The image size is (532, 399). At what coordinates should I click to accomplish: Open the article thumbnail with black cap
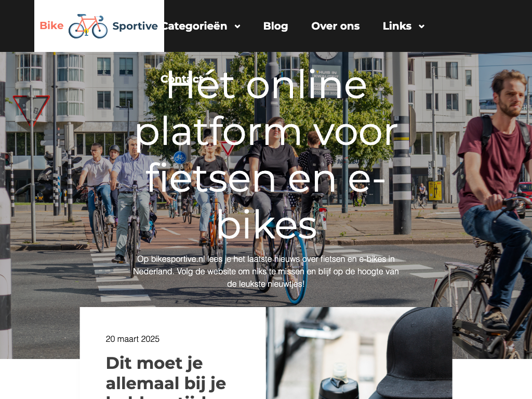point(359,353)
